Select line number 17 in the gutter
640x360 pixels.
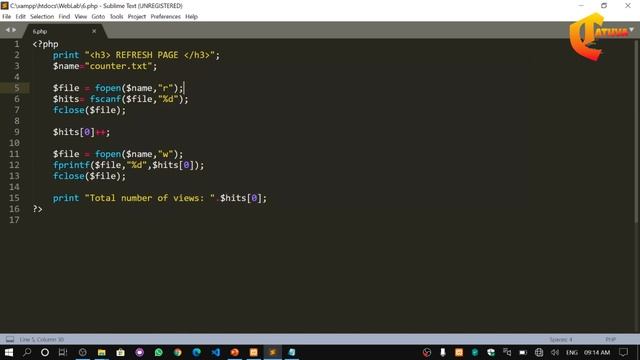click(x=14, y=220)
